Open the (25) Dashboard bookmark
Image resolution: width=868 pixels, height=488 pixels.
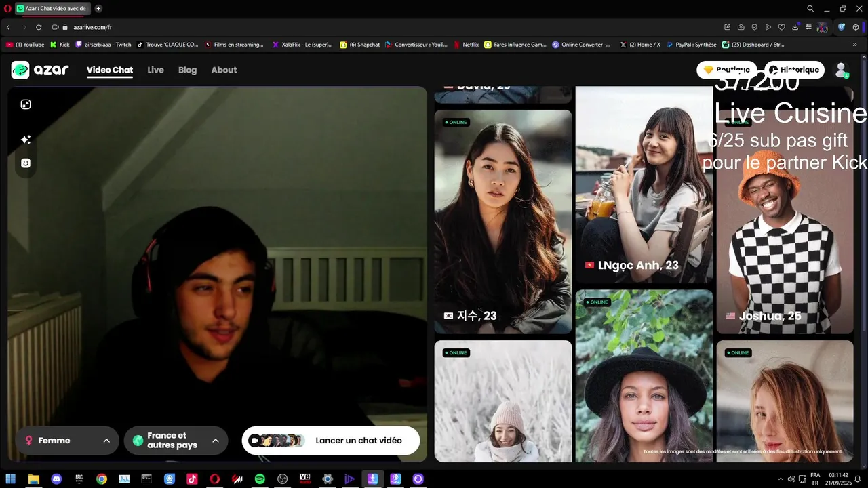(753, 45)
